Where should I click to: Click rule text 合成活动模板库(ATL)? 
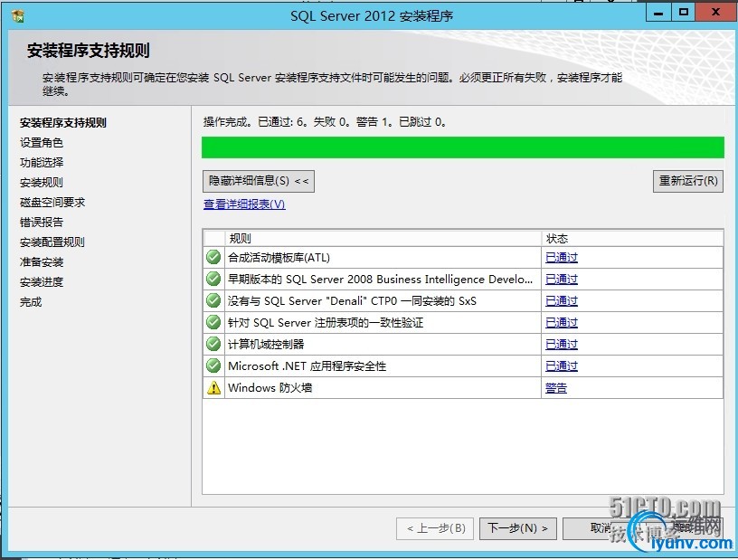coord(279,258)
